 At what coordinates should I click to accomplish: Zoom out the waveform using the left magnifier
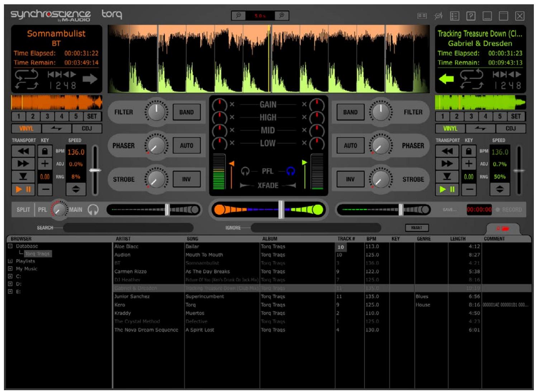[238, 15]
